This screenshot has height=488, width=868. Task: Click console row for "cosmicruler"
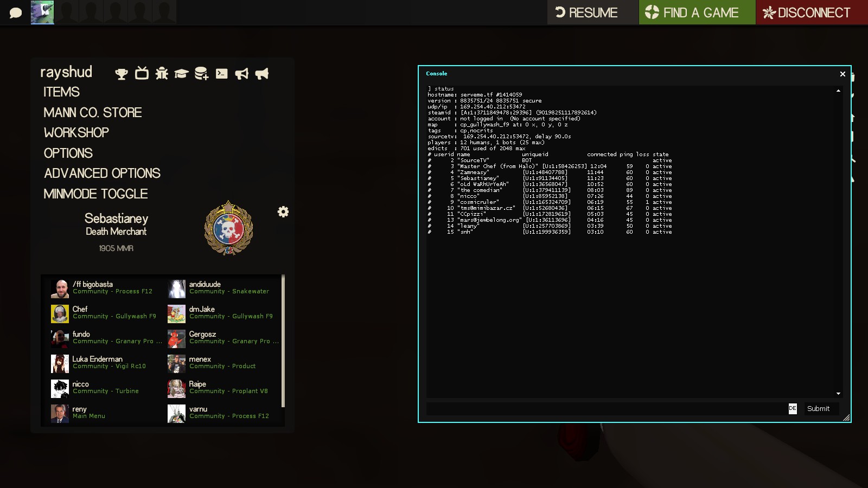coord(550,202)
